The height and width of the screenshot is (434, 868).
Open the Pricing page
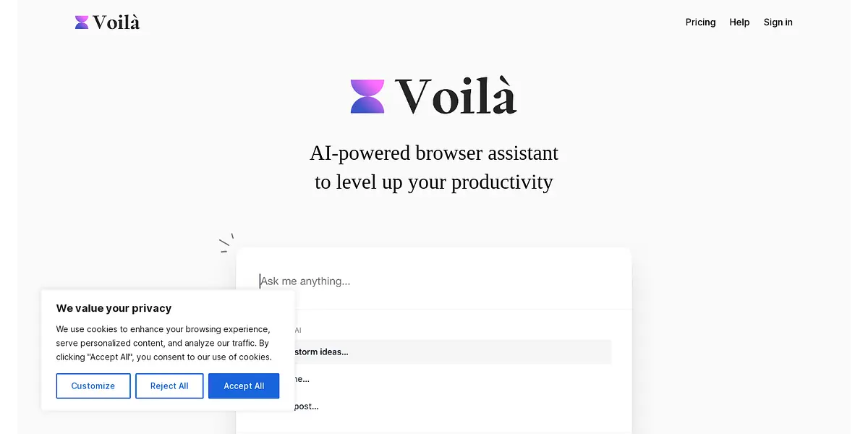click(700, 22)
